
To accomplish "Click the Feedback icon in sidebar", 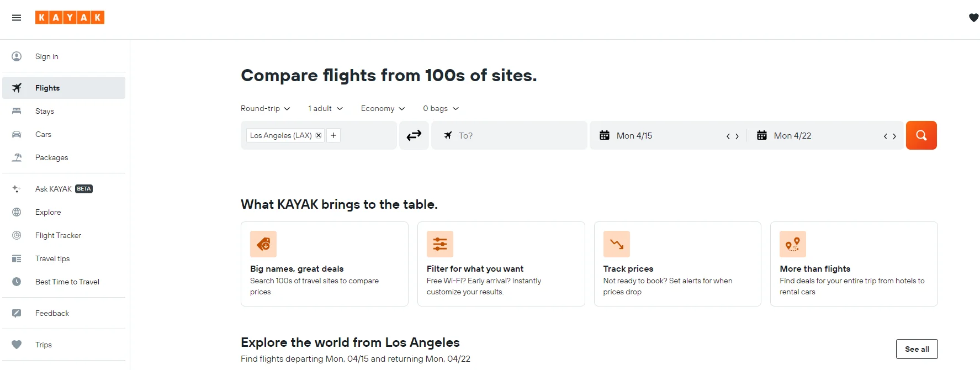I will (17, 313).
